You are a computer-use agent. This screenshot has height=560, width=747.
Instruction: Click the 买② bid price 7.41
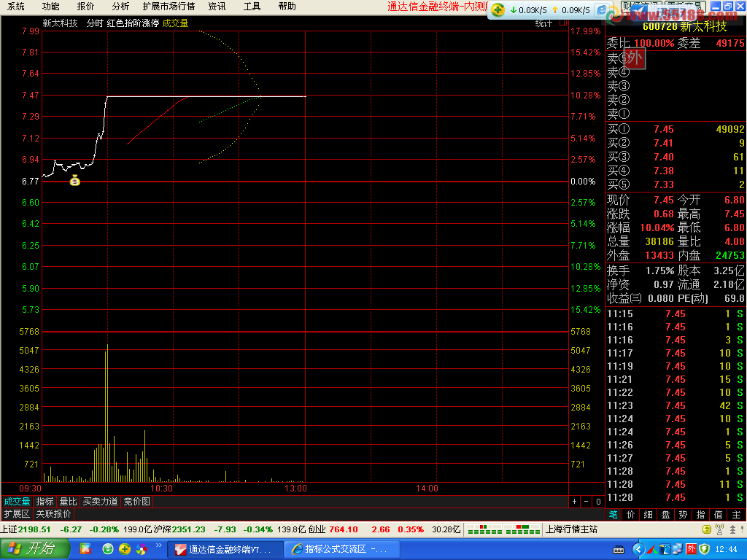point(664,143)
